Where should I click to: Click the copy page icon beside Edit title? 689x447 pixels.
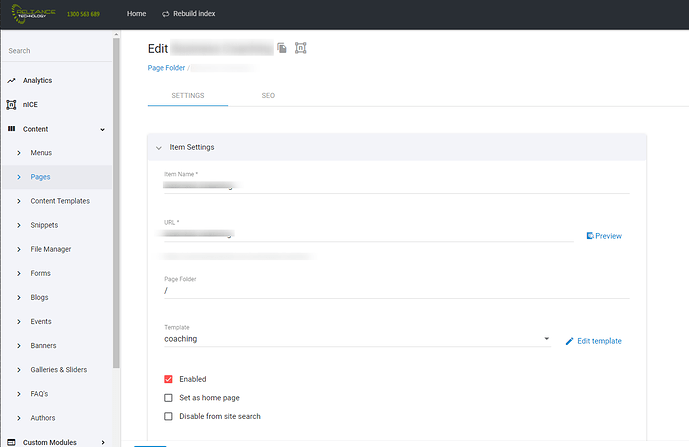pyautogui.click(x=282, y=48)
